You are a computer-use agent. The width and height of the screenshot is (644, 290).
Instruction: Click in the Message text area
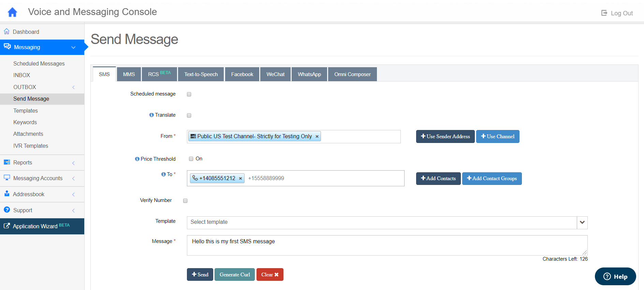387,245
